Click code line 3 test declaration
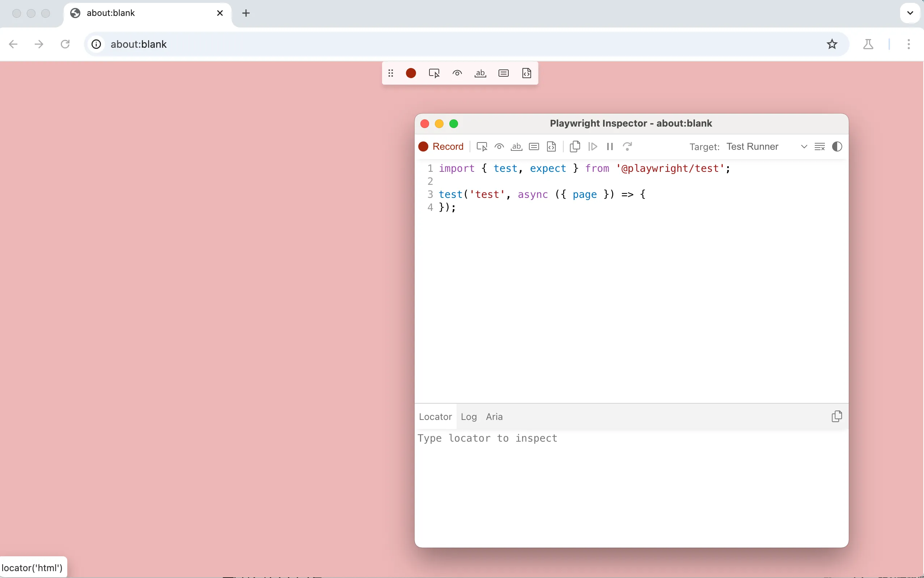Viewport: 924px width, 578px height. tap(542, 195)
